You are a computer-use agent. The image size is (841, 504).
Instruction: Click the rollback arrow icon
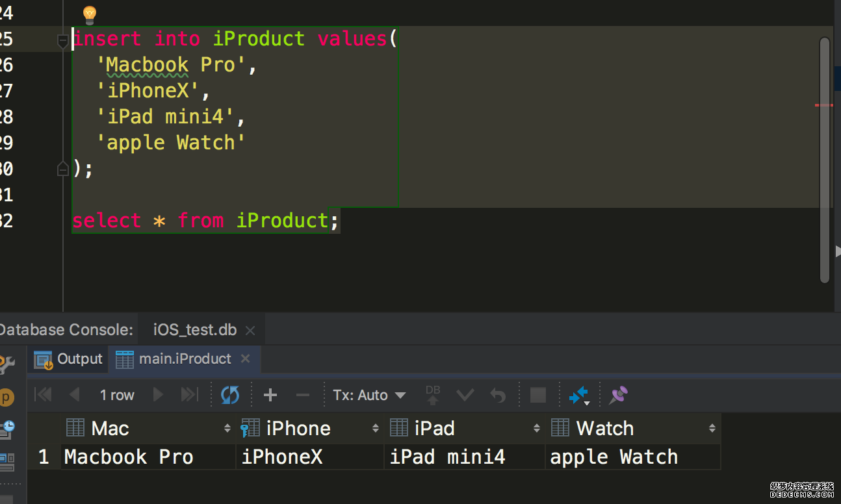coord(498,395)
